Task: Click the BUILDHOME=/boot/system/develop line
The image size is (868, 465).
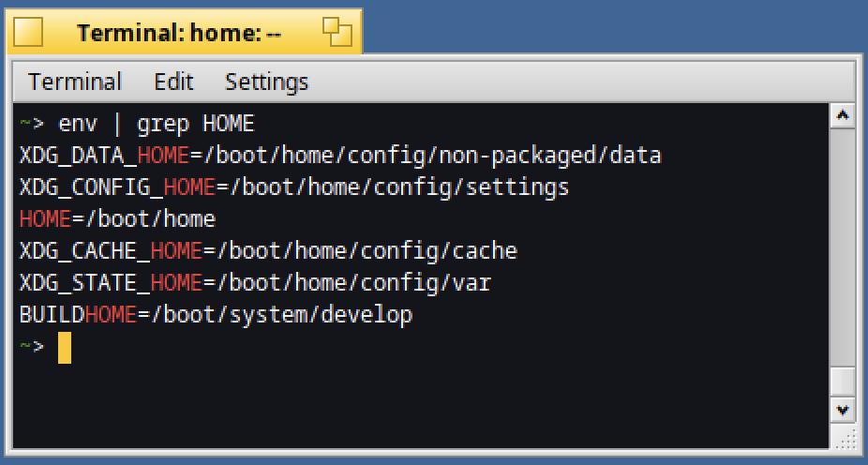Action: [x=216, y=315]
